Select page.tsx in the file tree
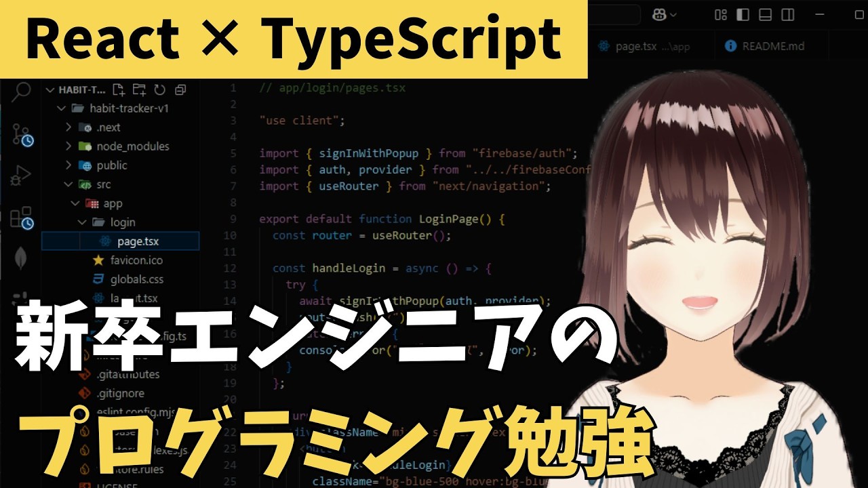Viewport: 868px width, 488px height. click(121, 241)
